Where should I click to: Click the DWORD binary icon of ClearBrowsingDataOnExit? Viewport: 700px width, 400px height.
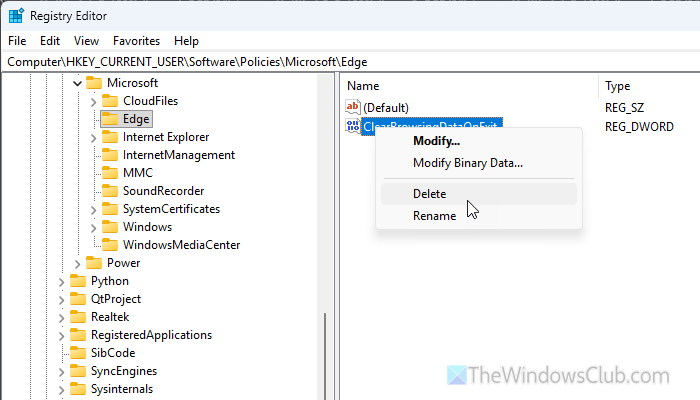click(353, 126)
